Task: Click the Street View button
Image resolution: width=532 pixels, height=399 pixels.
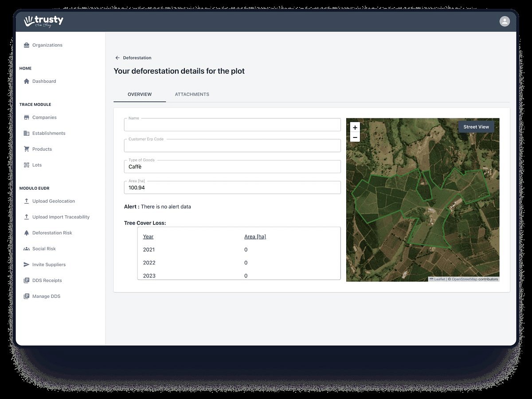Action: pos(476,127)
